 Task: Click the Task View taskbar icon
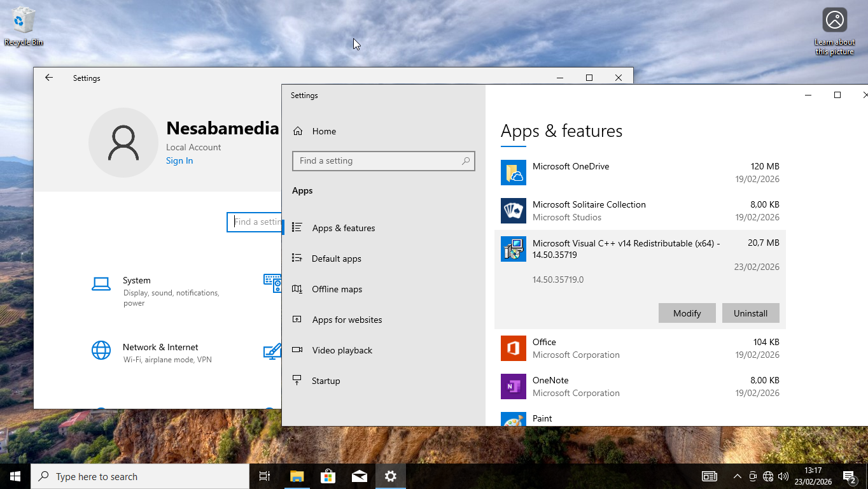pyautogui.click(x=265, y=476)
